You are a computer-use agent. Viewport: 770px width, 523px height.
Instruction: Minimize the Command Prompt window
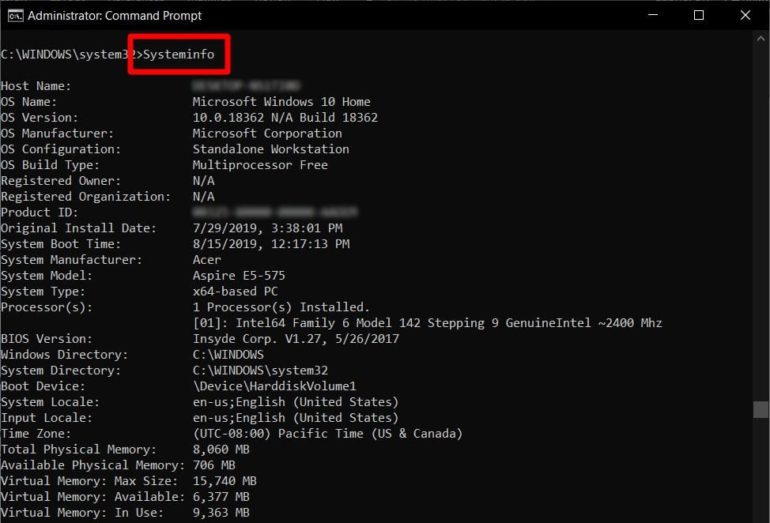tap(652, 15)
